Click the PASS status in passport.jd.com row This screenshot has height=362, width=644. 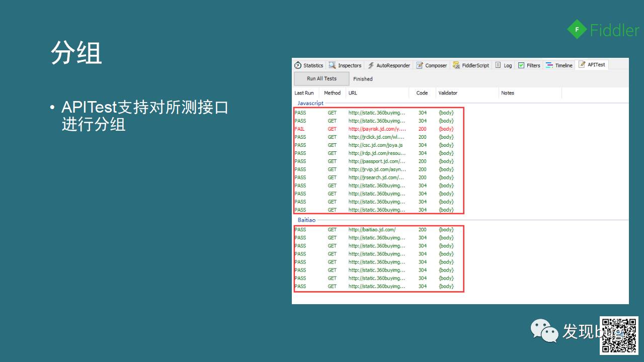[x=300, y=161]
